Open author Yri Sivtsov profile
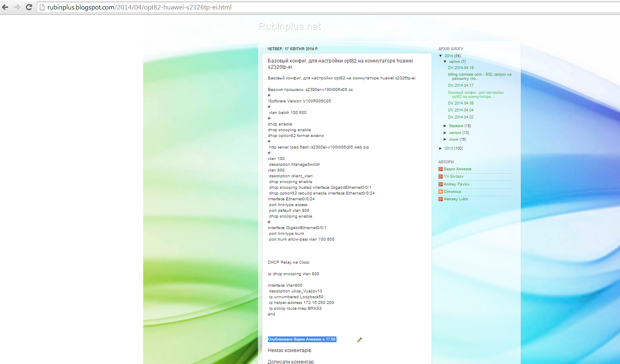The image size is (620, 364). [453, 176]
